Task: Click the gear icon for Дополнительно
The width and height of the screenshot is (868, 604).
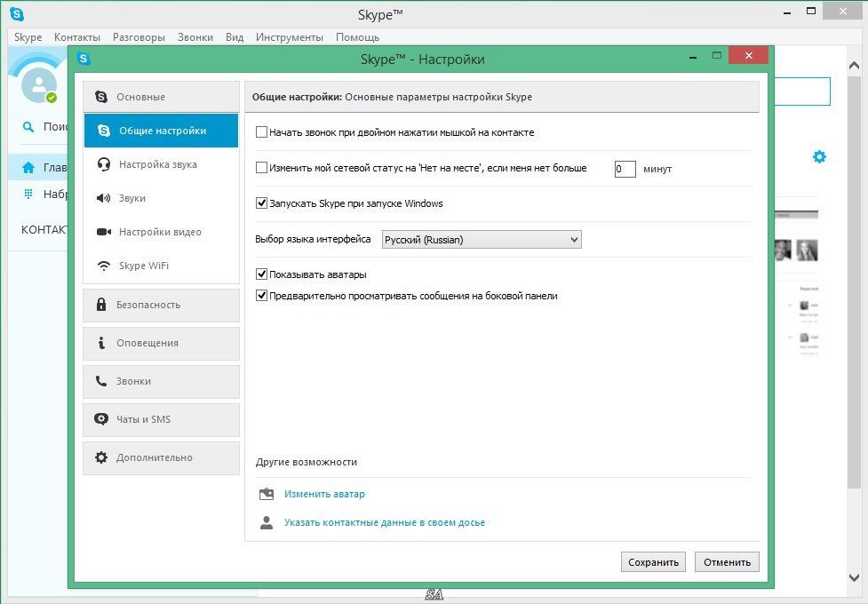Action: pyautogui.click(x=101, y=457)
